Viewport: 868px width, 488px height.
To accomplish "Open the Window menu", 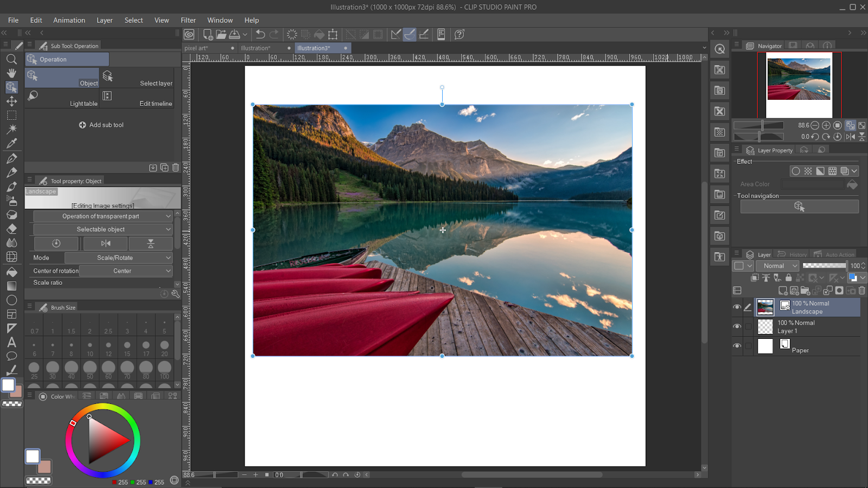I will [220, 20].
